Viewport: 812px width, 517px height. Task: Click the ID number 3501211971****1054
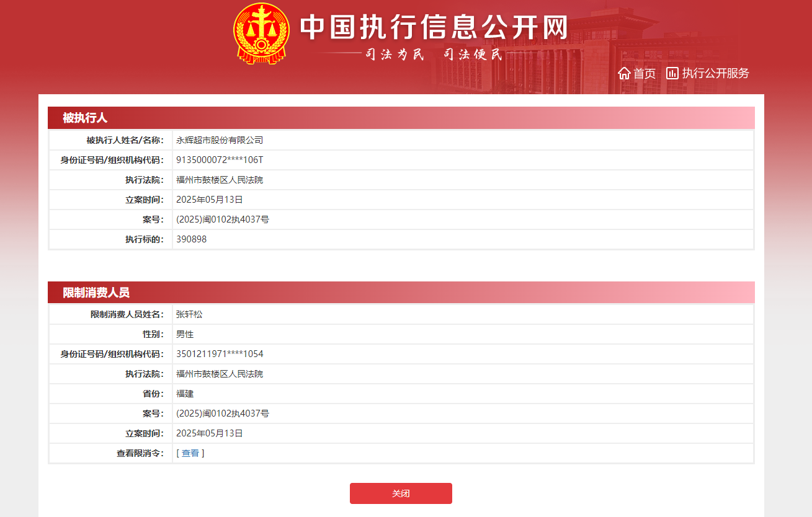(x=220, y=354)
